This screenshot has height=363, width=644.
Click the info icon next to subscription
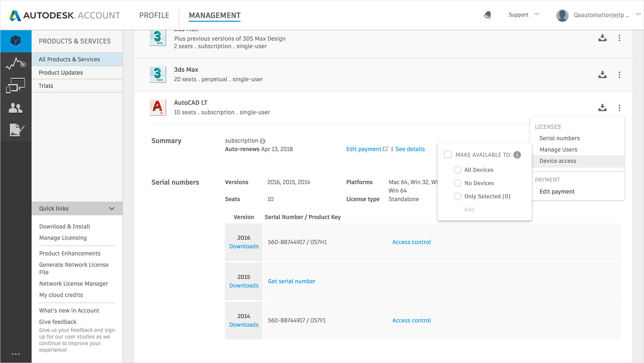pyautogui.click(x=263, y=141)
